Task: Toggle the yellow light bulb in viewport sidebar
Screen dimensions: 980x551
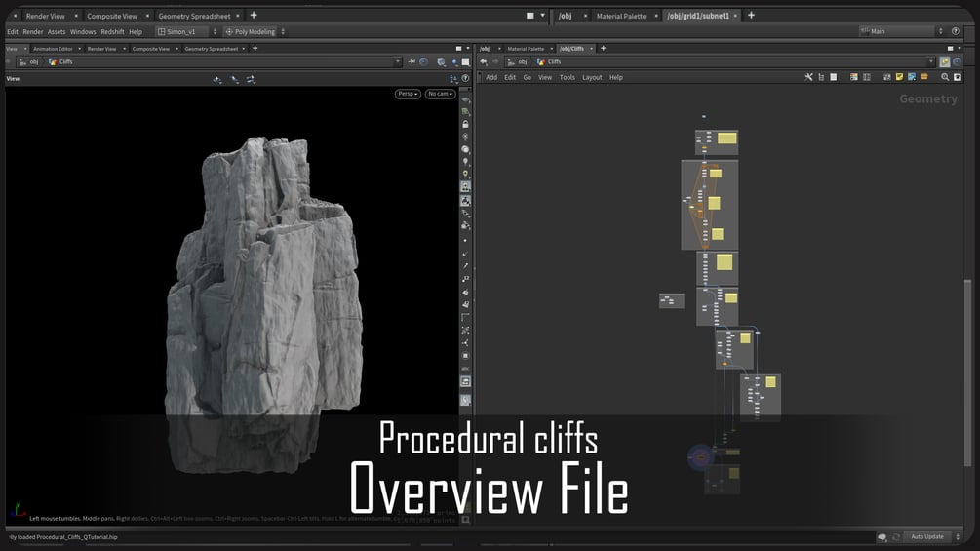Action: 466,174
